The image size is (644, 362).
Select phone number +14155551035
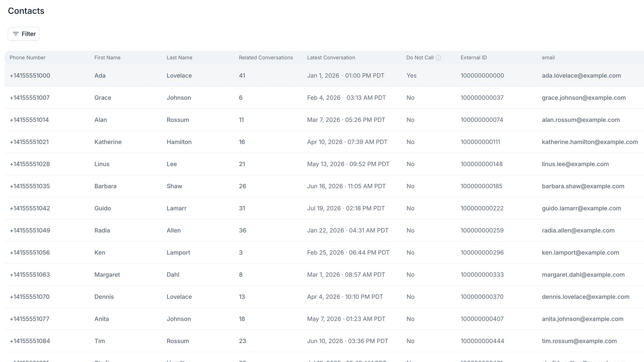(30, 186)
